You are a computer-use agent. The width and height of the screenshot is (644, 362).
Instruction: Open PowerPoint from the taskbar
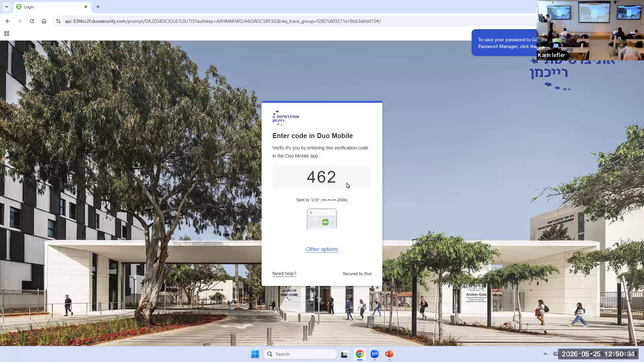click(389, 354)
